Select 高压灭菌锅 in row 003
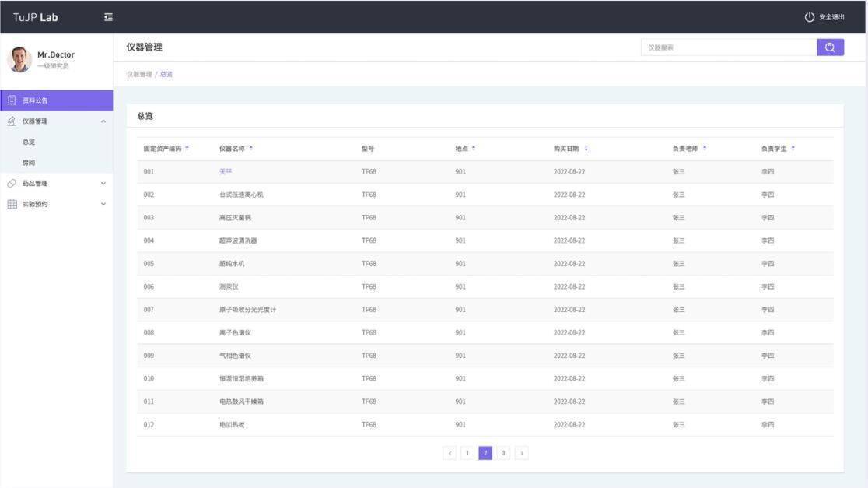This screenshot has height=488, width=868. [x=235, y=218]
